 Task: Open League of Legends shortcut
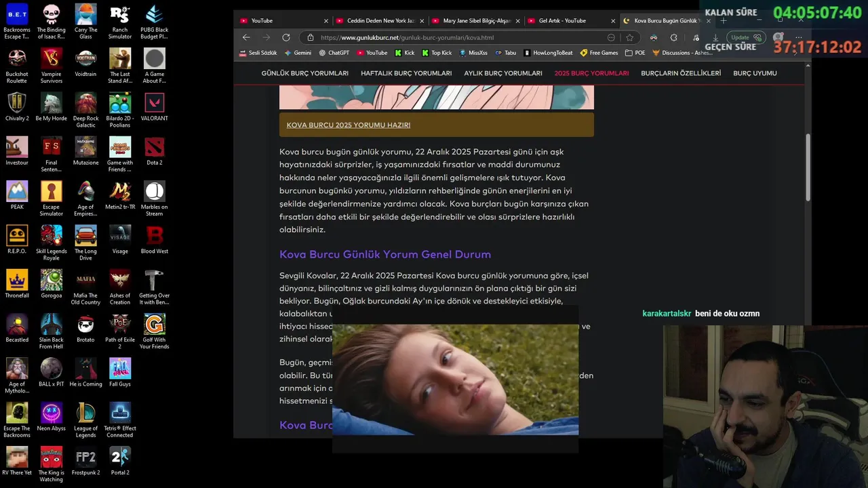pos(85,420)
